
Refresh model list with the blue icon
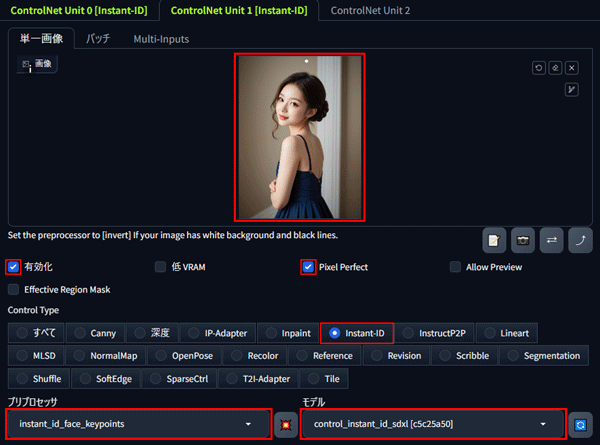pos(580,425)
